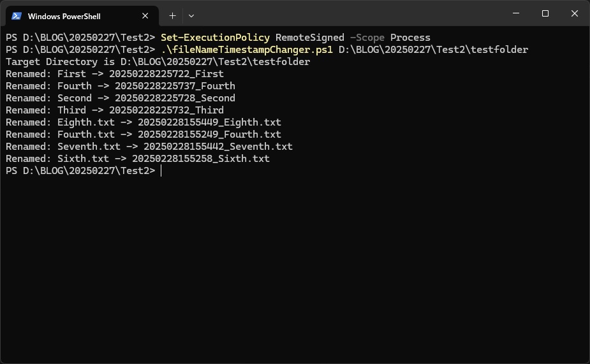This screenshot has height=364, width=590.
Task: Minimize the terminal window
Action: 516,13
